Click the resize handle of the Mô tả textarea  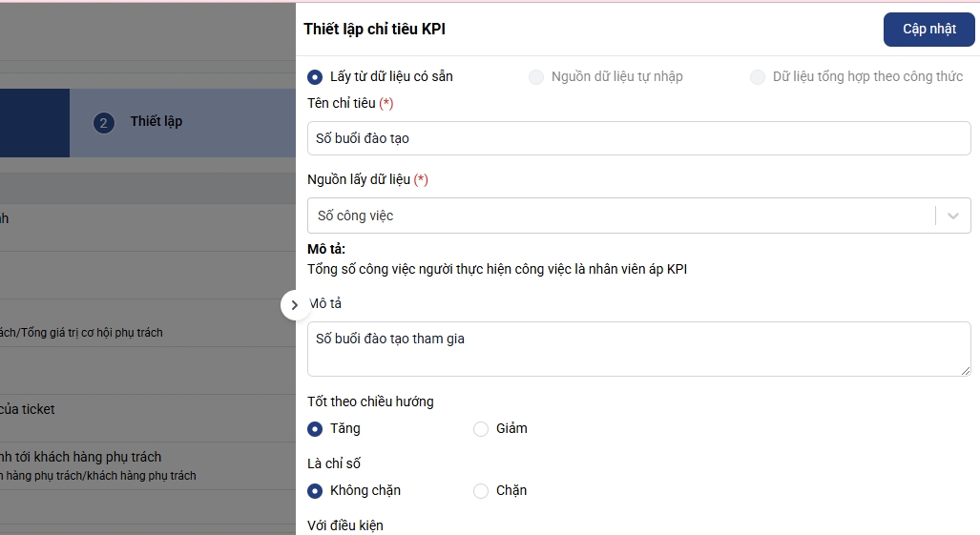coord(965,370)
